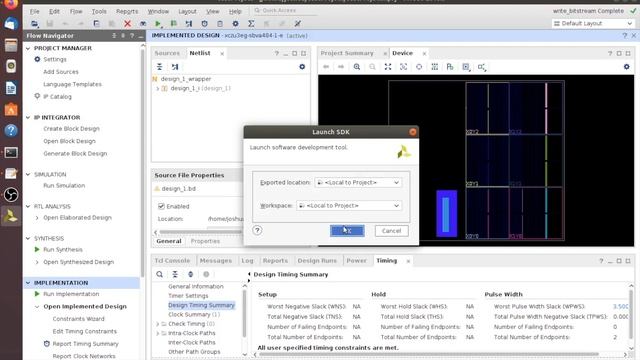Click the collapse all icon in Timing panel
Image resolution: width=640 pixels, height=360 pixels.
coord(175,274)
